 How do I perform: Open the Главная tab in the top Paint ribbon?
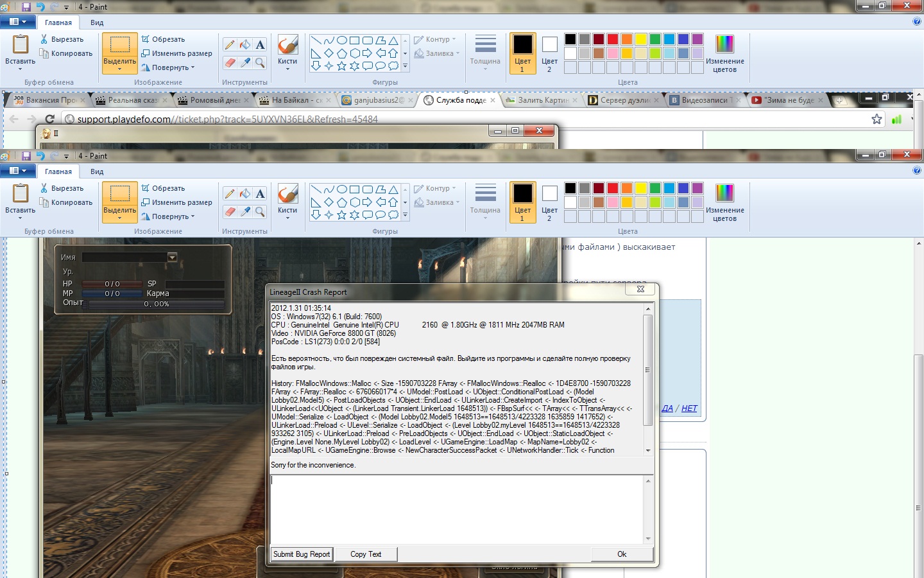[x=58, y=22]
